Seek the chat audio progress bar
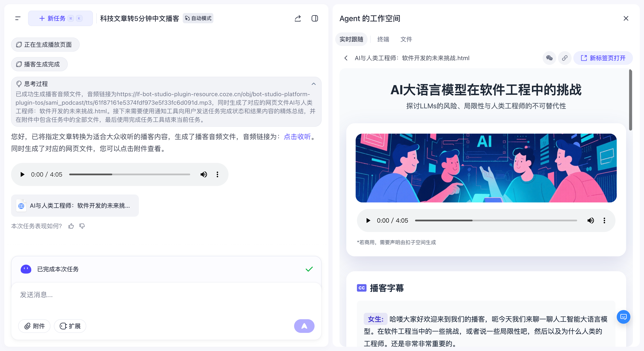The image size is (644, 351). 129,174
